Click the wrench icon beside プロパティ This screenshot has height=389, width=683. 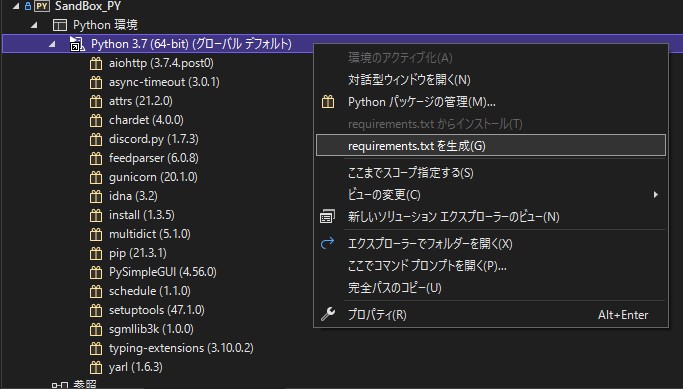pos(328,314)
